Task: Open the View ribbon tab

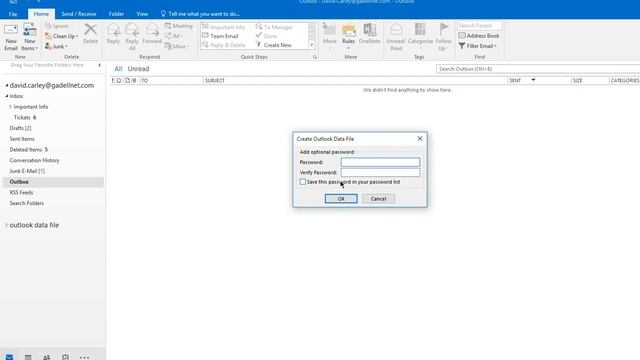Action: pyautogui.click(x=142, y=14)
